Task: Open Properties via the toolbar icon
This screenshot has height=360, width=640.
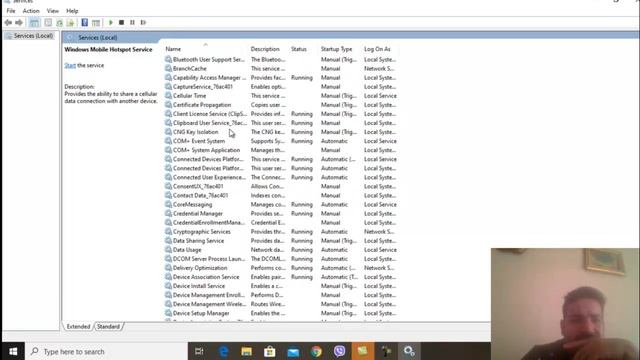Action: click(x=48, y=22)
